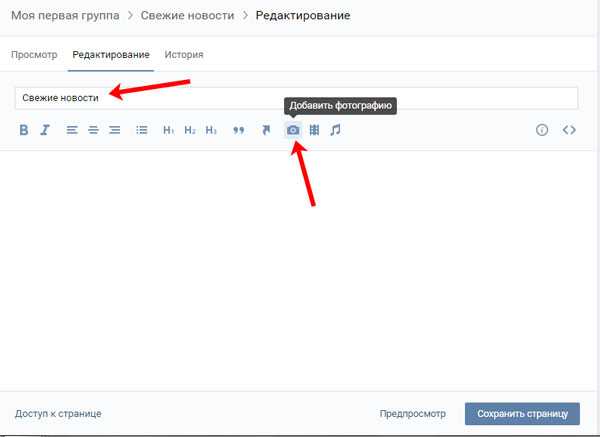The height and width of the screenshot is (437, 600).
Task: Apply H3 heading style
Action: tap(211, 130)
